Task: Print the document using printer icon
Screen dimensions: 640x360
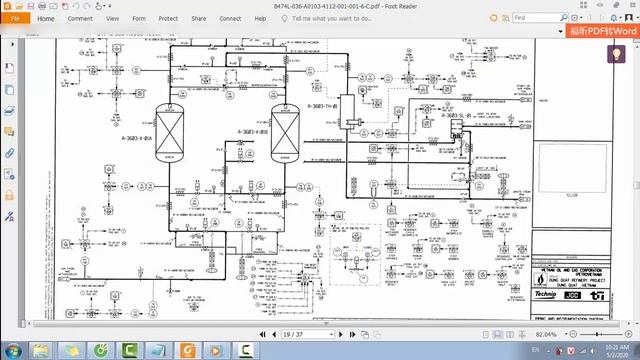Action: [42, 6]
